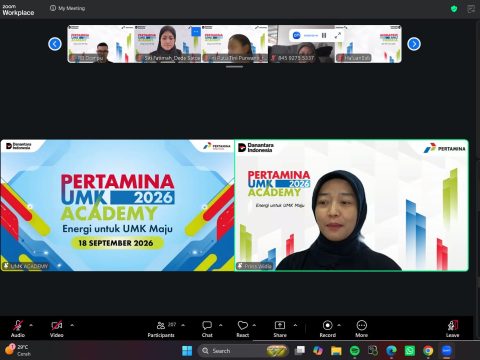Start screen sharing with Share button

280,329
